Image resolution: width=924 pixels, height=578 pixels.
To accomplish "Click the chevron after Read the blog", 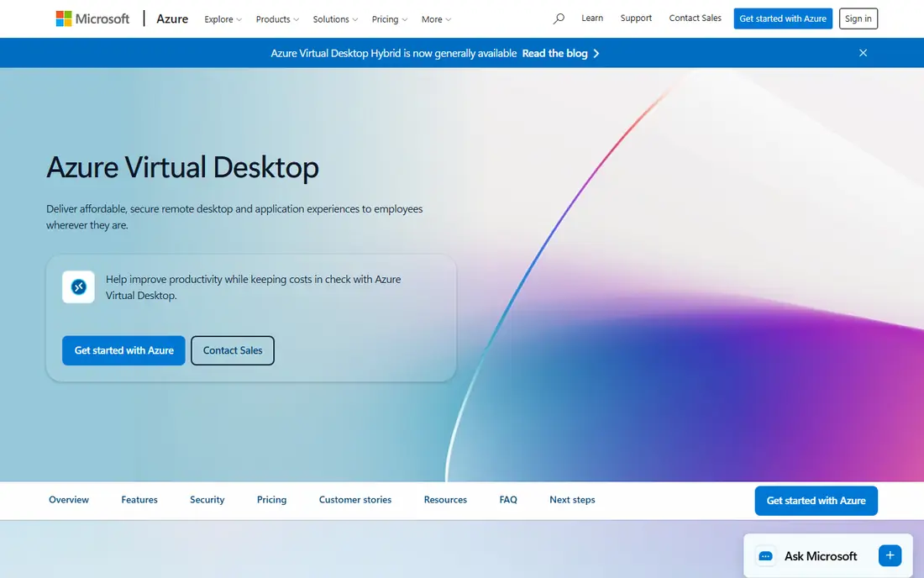I will click(596, 54).
